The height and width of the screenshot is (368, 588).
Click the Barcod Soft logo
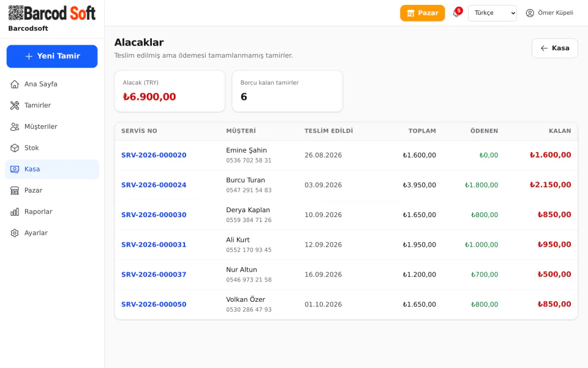(x=51, y=13)
